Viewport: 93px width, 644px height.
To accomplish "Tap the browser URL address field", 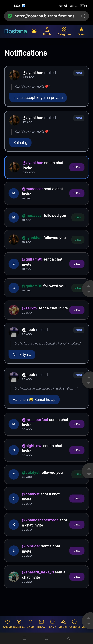I will pos(44,16).
